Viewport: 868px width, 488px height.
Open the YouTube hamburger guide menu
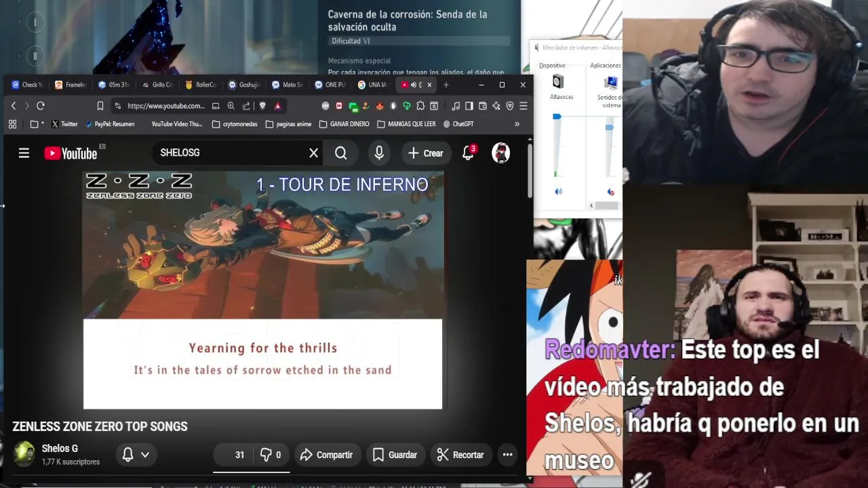[x=24, y=153]
